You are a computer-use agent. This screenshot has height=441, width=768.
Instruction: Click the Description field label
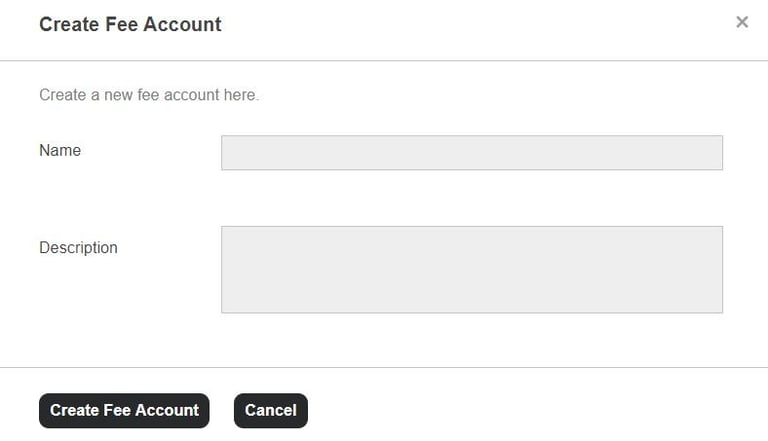(78, 248)
